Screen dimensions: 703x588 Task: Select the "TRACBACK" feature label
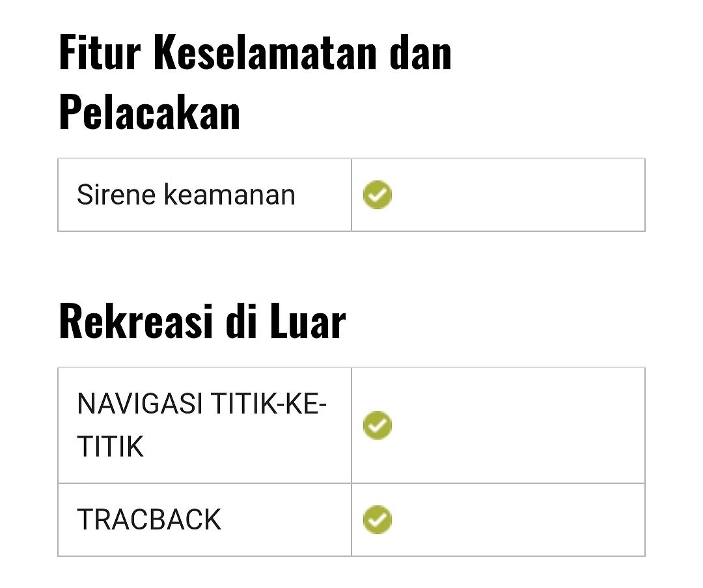click(149, 520)
